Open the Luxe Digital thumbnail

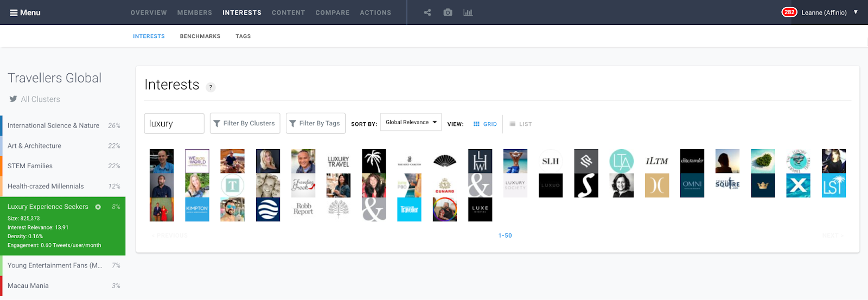(480, 209)
